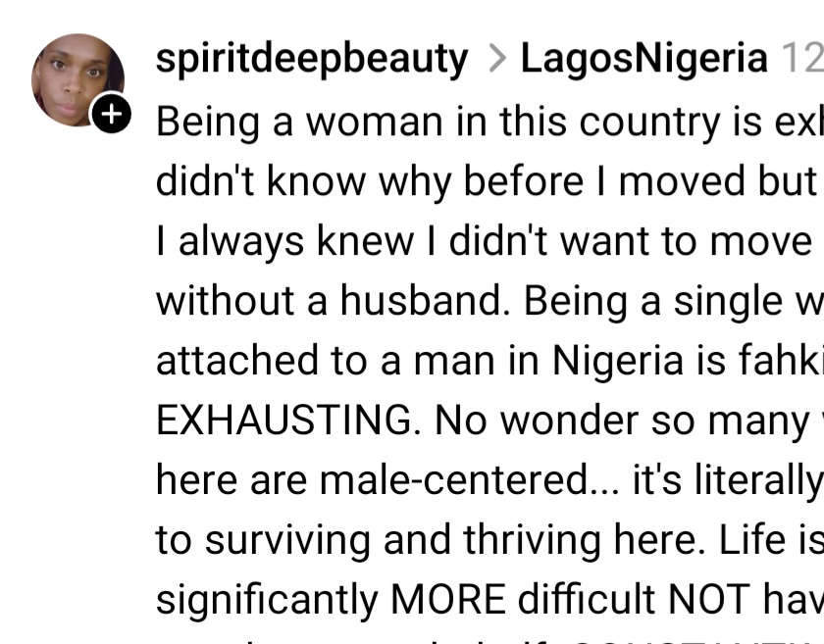Image resolution: width=824 pixels, height=644 pixels.
Task: Click the text 'it's literally' in the post
Action: pyautogui.click(x=728, y=480)
